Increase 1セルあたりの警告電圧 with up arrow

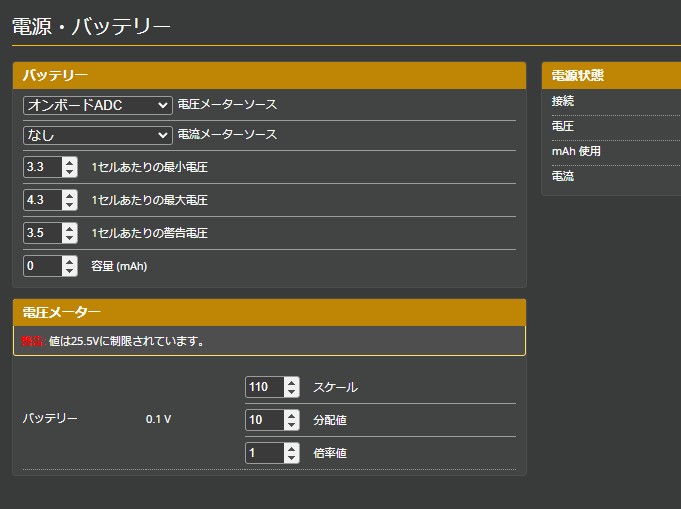coord(69,228)
